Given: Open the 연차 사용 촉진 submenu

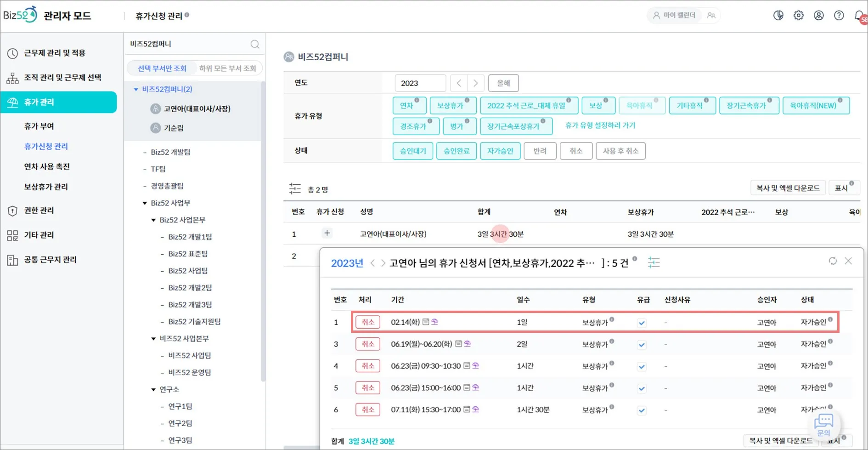Looking at the screenshot, I should point(47,166).
